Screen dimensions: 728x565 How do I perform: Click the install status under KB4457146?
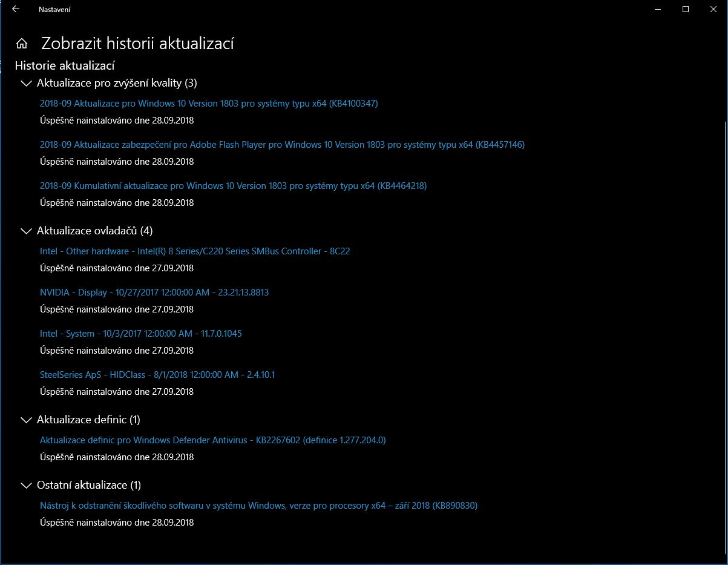[x=117, y=162]
